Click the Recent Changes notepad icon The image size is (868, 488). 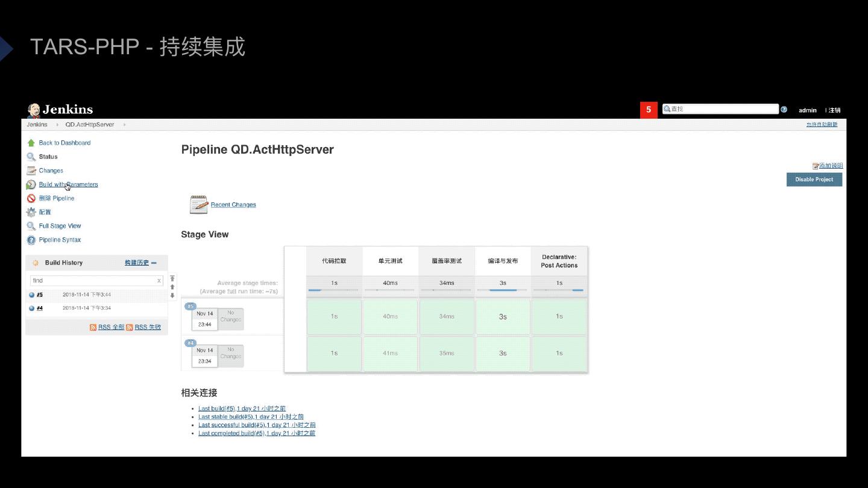click(198, 204)
